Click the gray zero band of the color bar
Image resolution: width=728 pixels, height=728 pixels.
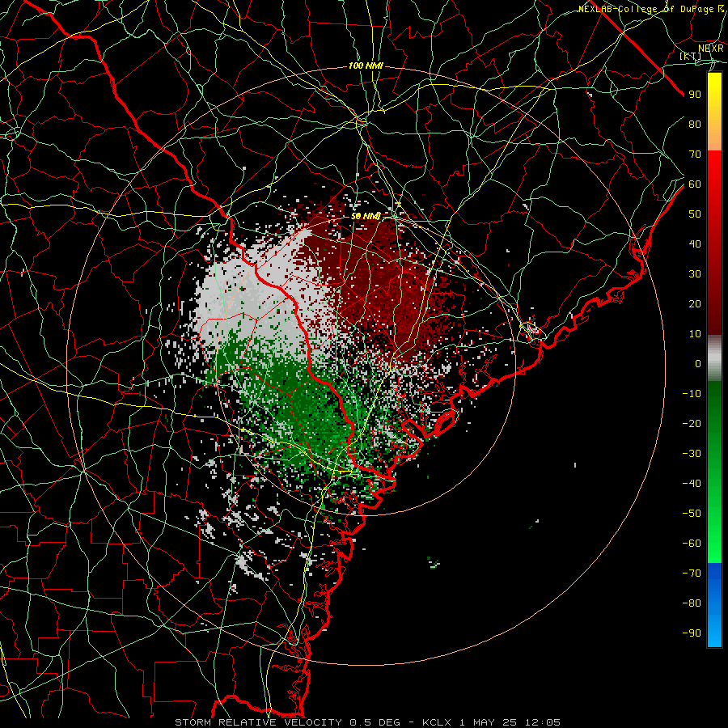tap(714, 358)
